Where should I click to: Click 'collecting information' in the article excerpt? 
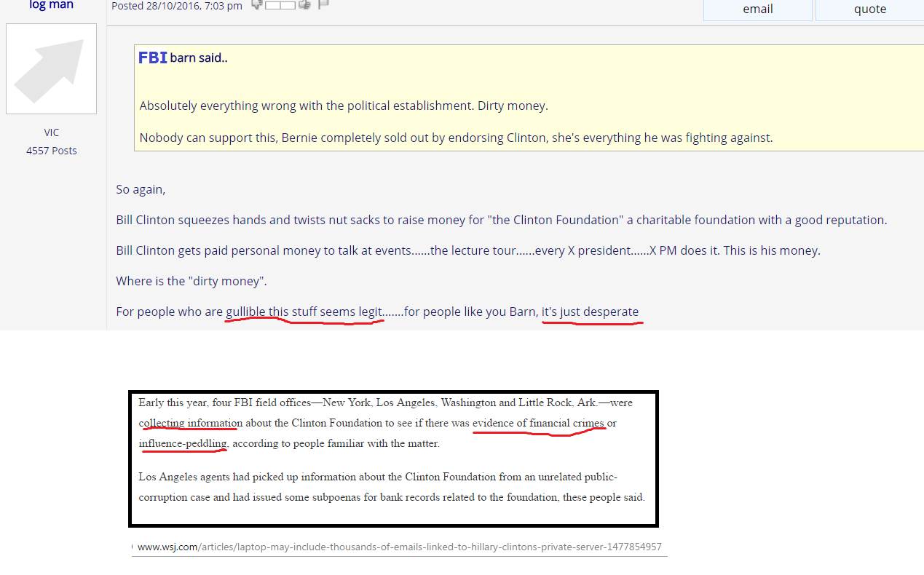pyautogui.click(x=191, y=423)
